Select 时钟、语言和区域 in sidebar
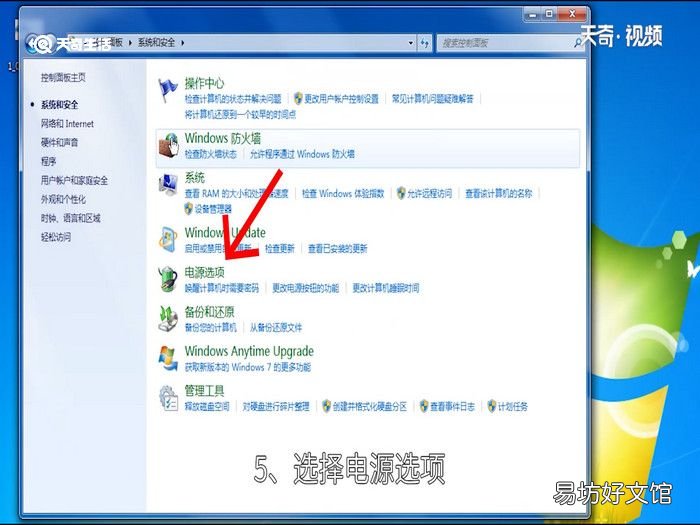 click(x=71, y=218)
